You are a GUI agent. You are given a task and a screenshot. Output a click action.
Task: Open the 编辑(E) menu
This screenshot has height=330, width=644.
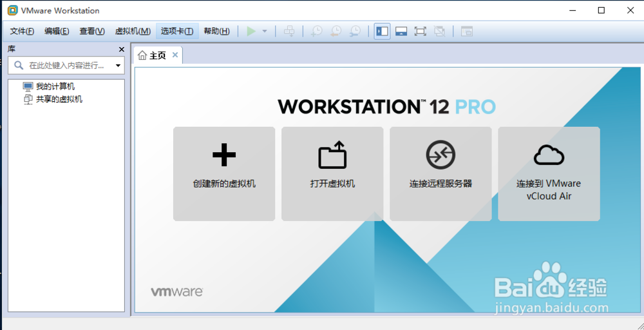[x=57, y=31]
